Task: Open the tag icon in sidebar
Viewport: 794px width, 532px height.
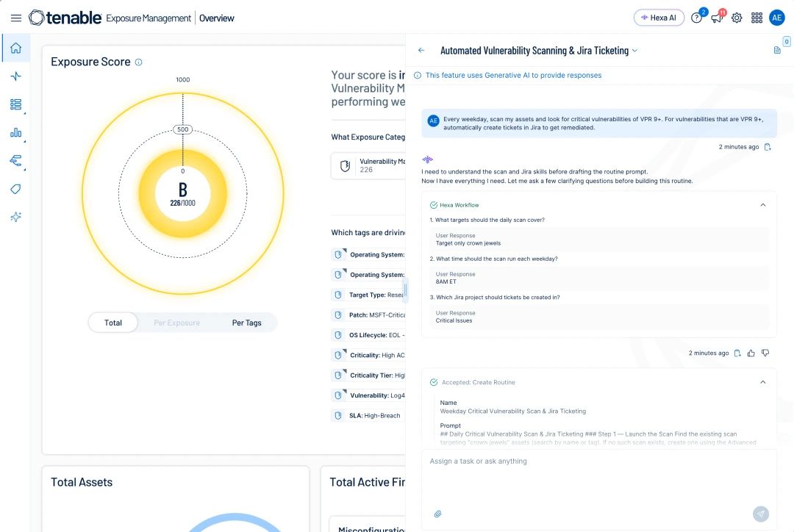Action: (x=15, y=189)
